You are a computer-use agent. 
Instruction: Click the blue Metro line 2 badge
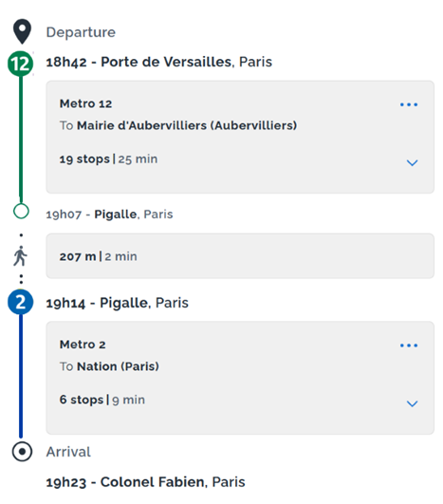coord(21,302)
